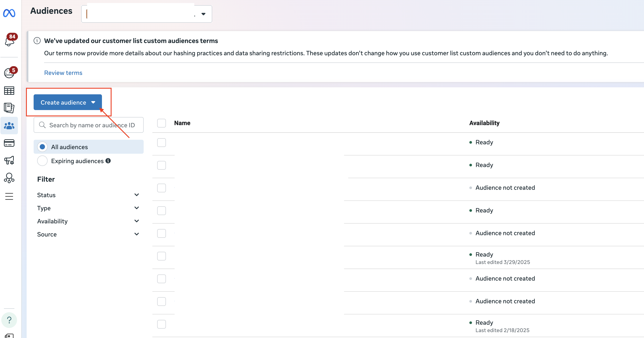
Task: Check the second Ready audience row checkbox
Action: click(162, 165)
